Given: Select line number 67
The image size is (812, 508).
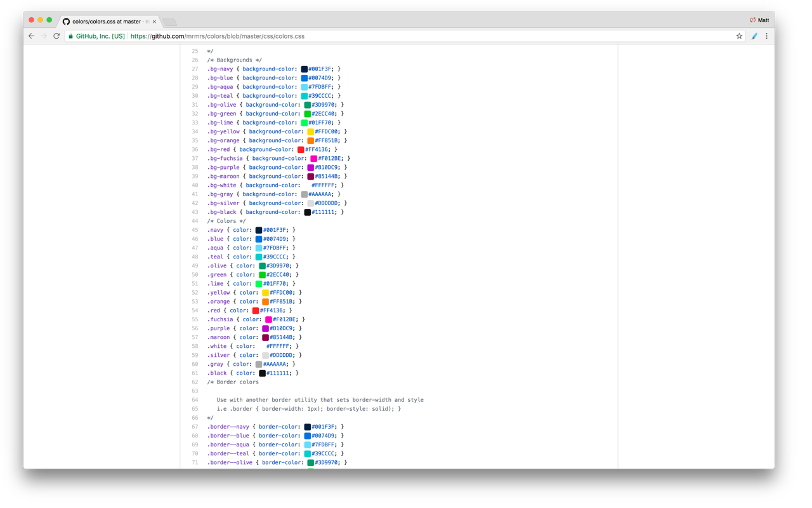Looking at the screenshot, I should pos(195,426).
